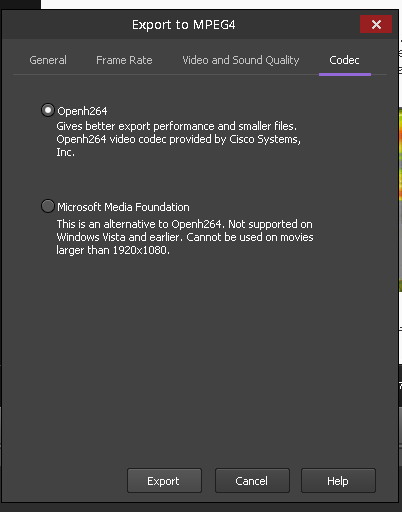Choose the Openh264 radio button
This screenshot has width=402, height=512.
[48, 110]
